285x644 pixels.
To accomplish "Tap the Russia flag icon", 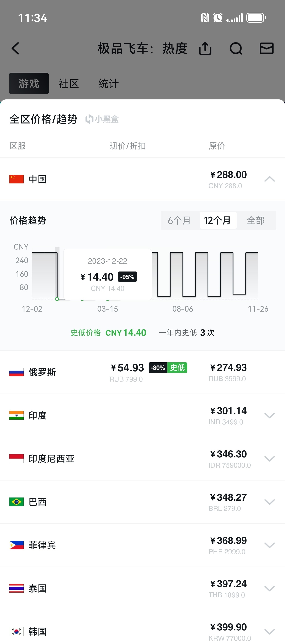I will tap(17, 372).
